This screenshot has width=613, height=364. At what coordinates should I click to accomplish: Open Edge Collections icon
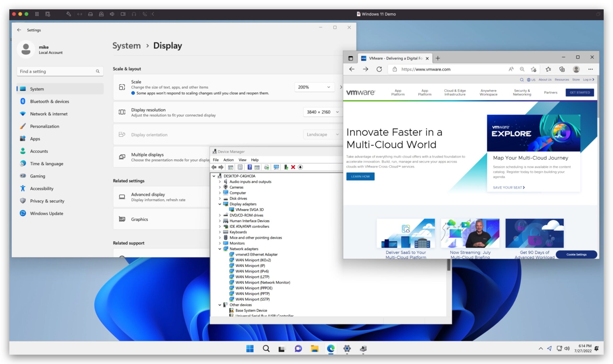[x=562, y=69]
